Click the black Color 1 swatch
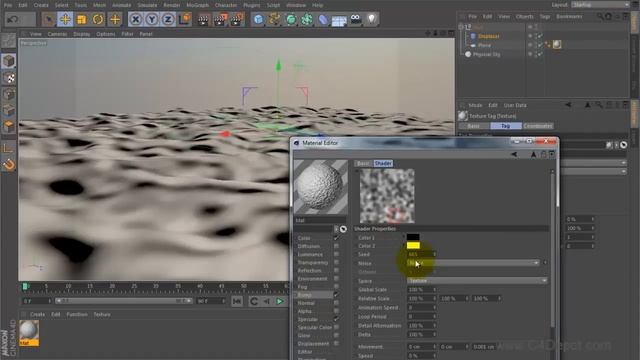 413,237
